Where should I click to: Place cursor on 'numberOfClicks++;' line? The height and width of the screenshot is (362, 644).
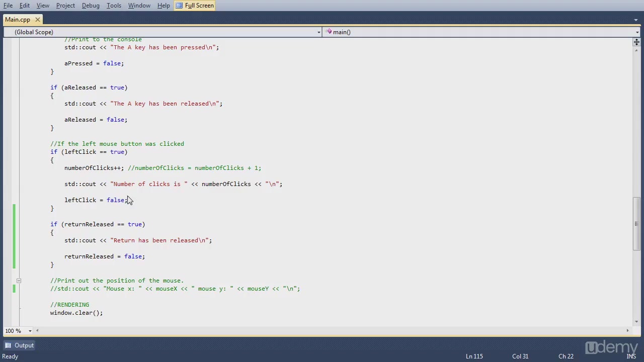point(163,168)
